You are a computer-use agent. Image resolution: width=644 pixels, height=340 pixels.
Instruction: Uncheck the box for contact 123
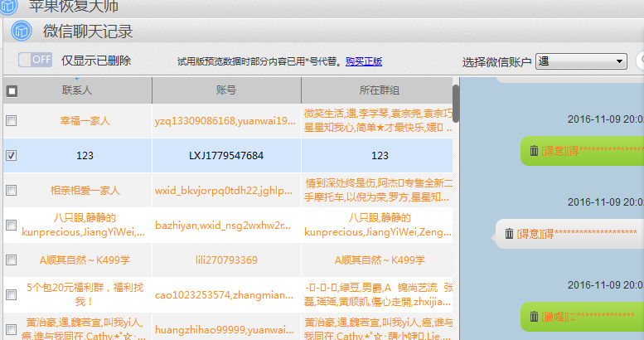click(x=12, y=155)
